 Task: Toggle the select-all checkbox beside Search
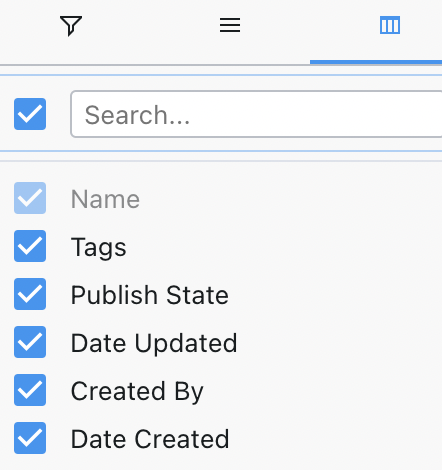30,114
